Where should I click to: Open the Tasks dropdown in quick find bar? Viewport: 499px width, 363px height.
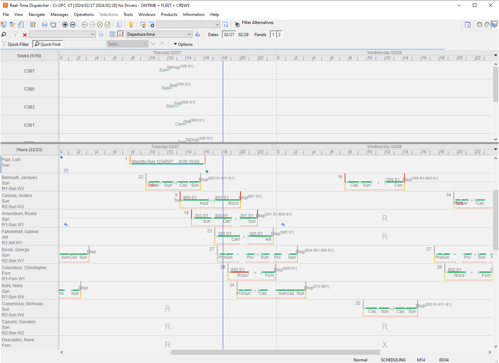tap(127, 44)
